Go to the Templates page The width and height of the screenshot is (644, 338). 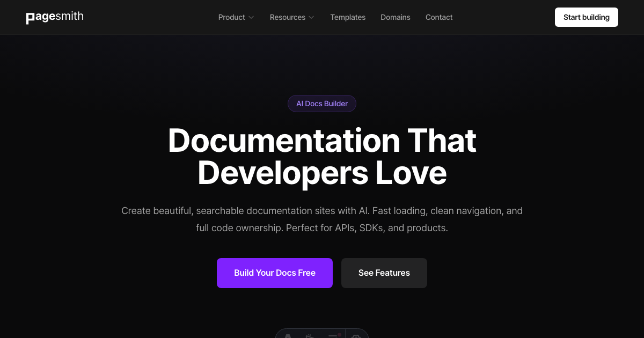click(348, 17)
